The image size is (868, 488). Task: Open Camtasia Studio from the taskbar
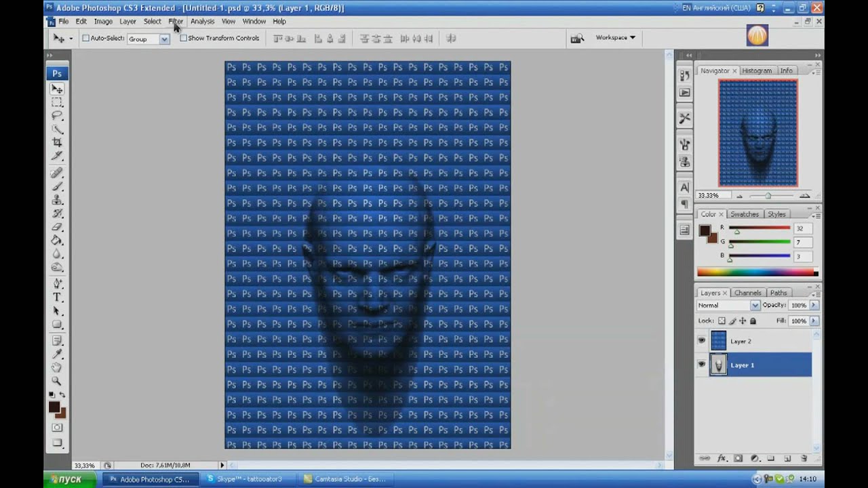click(x=345, y=479)
